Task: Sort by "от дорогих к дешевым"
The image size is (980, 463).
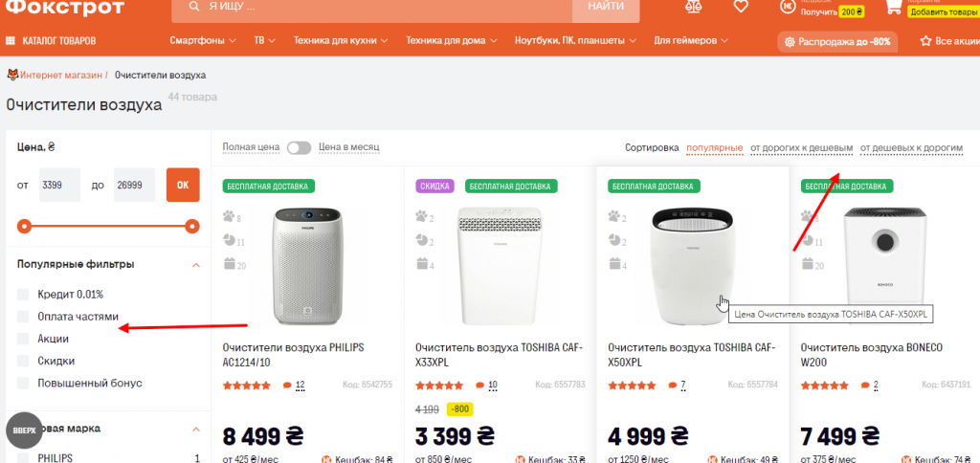Action: (801, 148)
